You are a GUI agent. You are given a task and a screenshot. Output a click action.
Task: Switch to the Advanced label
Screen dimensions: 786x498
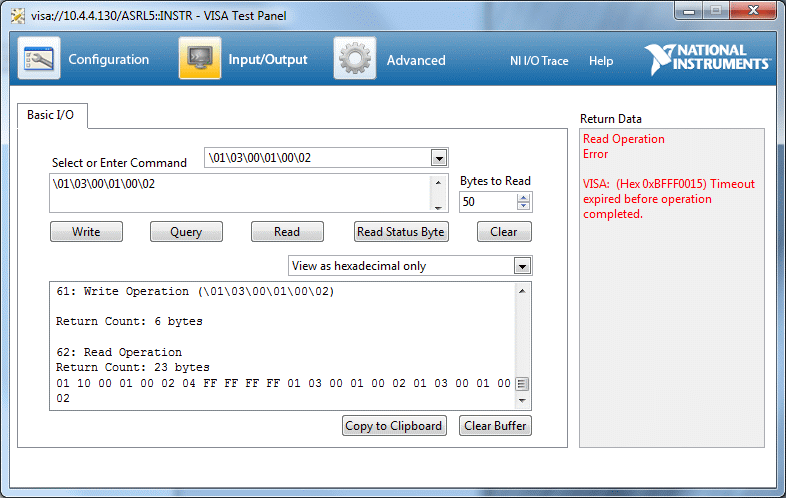416,61
